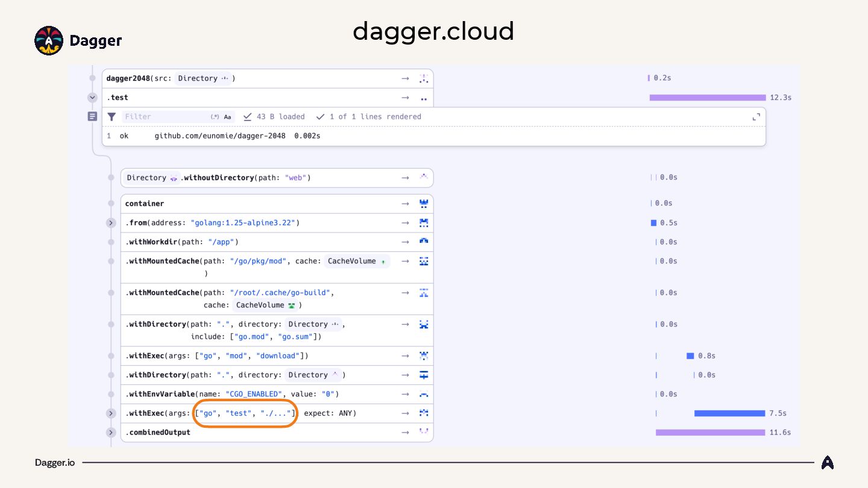This screenshot has width=868, height=488.
Task: Click the Dagger.io footer text
Action: [x=55, y=463]
